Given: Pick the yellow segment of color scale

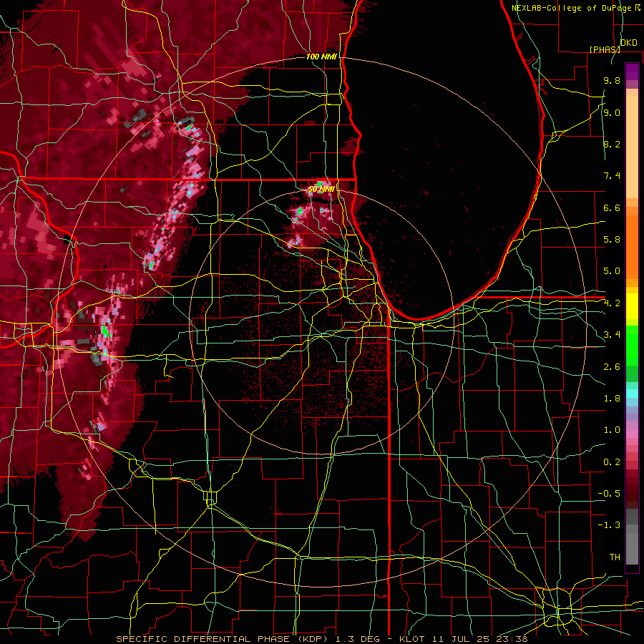Looking at the screenshot, I should [x=632, y=306].
